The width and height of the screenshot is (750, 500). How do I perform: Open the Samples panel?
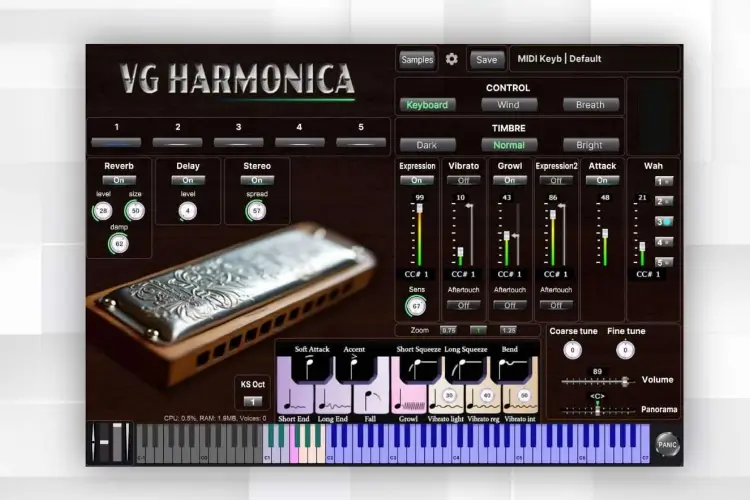coord(417,59)
